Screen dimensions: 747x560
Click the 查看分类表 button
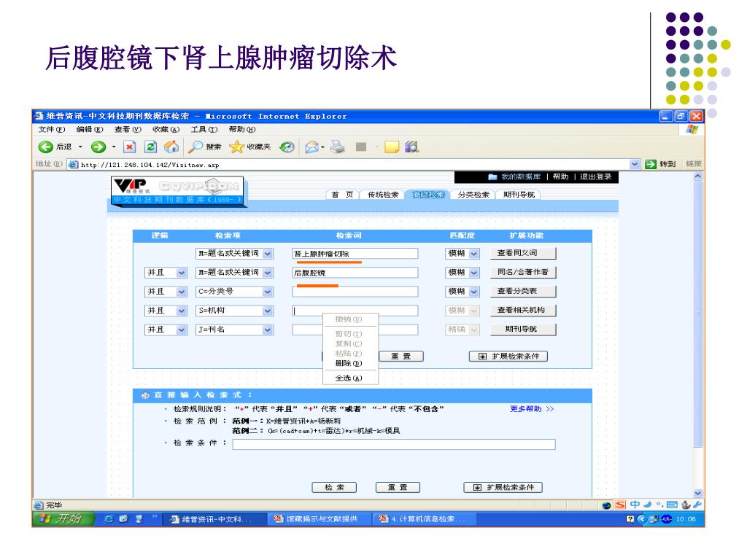[x=523, y=292]
